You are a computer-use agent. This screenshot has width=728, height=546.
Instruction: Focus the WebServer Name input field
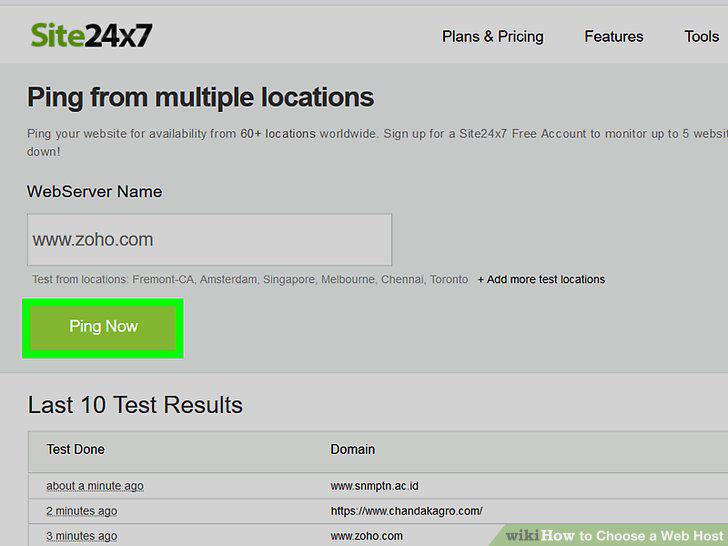(x=209, y=240)
